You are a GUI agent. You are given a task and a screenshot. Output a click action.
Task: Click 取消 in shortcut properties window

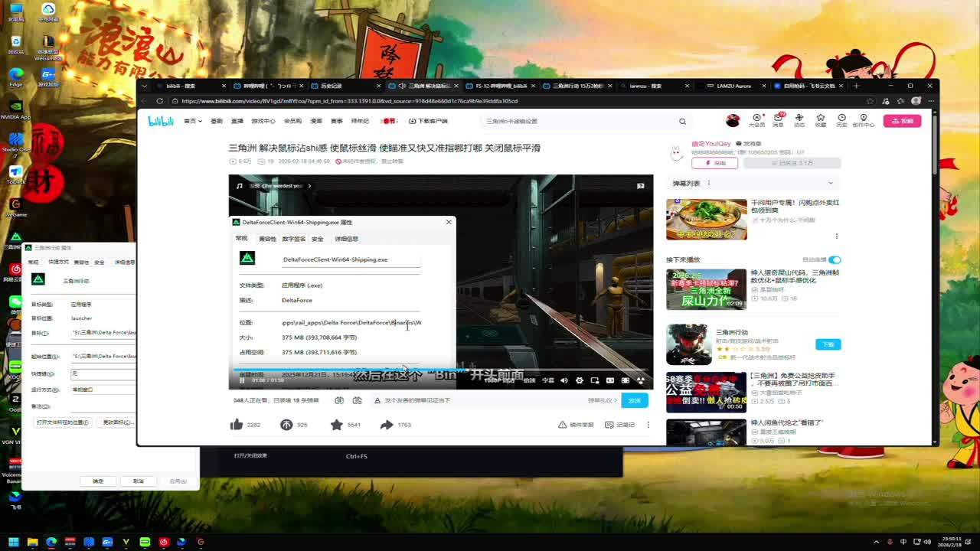(138, 481)
